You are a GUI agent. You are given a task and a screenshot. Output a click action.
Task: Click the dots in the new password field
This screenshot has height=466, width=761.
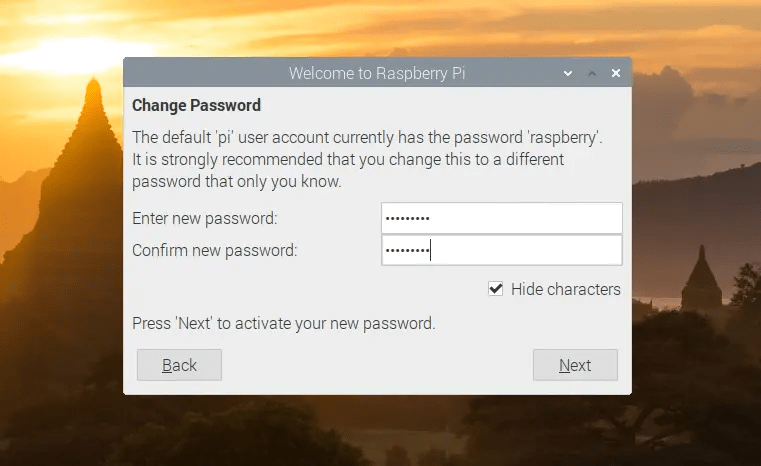coord(408,218)
